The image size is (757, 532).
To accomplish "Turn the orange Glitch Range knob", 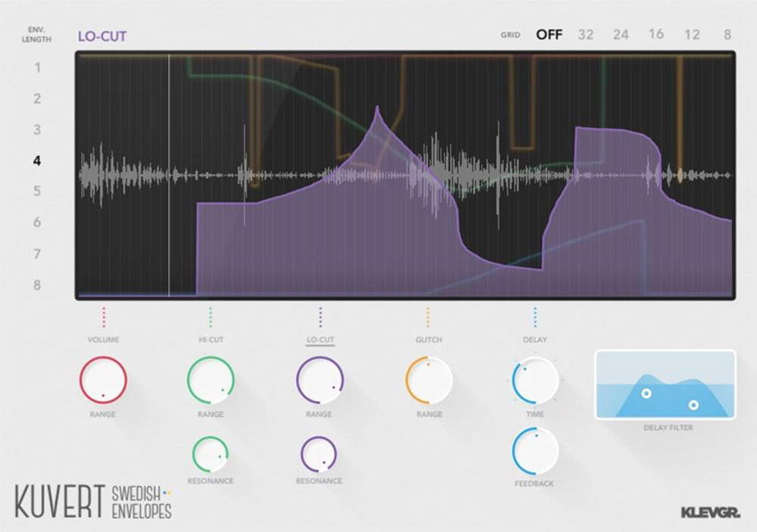I will click(428, 381).
